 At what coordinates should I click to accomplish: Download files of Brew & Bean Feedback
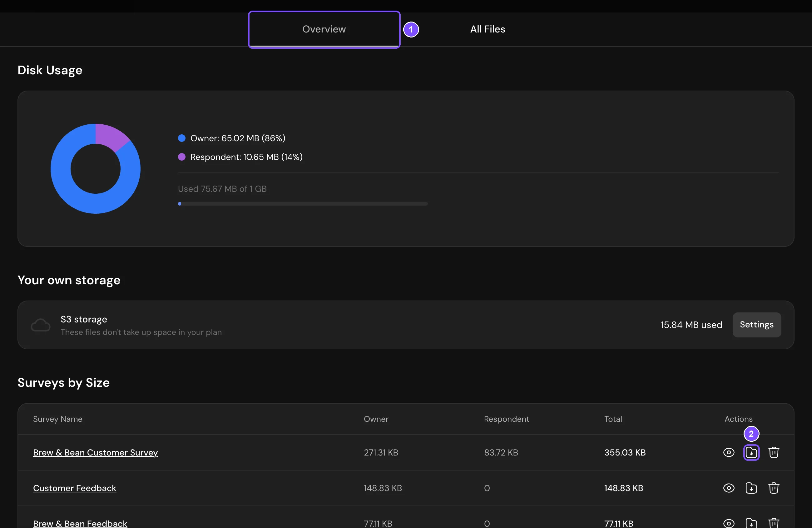[751, 523]
